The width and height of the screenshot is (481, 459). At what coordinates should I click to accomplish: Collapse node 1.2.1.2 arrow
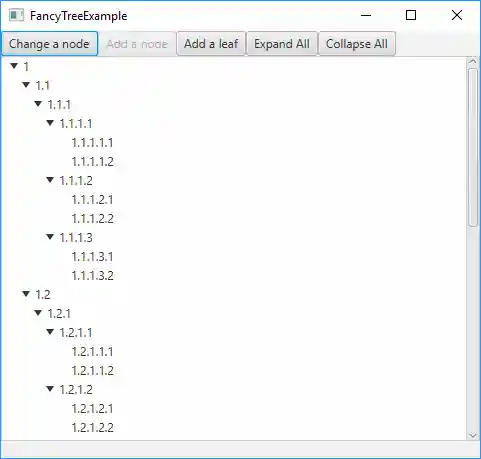(50, 389)
